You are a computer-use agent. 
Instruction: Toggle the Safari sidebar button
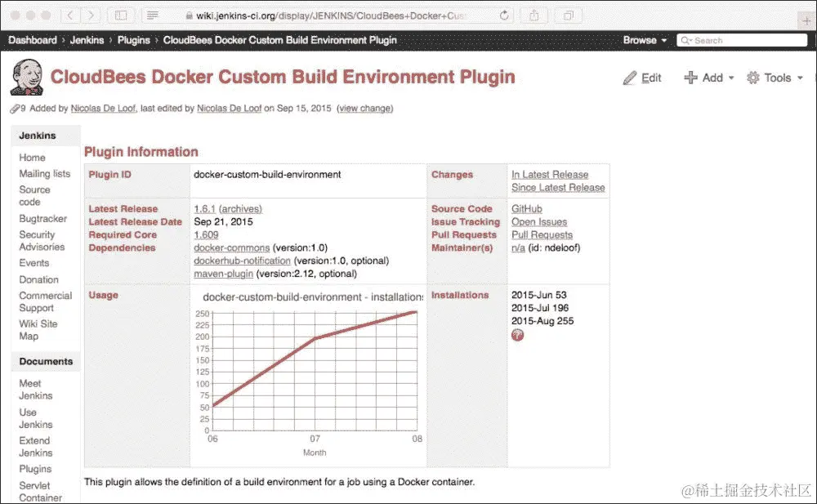121,16
